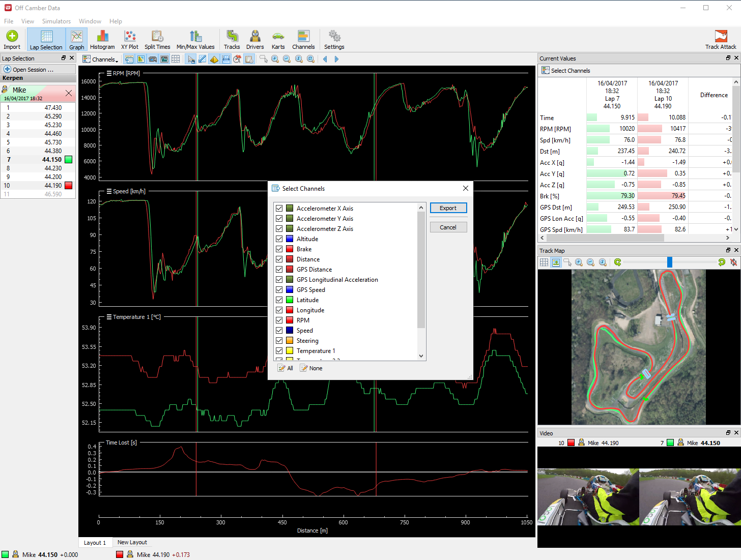Click the Export button
The image size is (741, 560).
click(448, 208)
